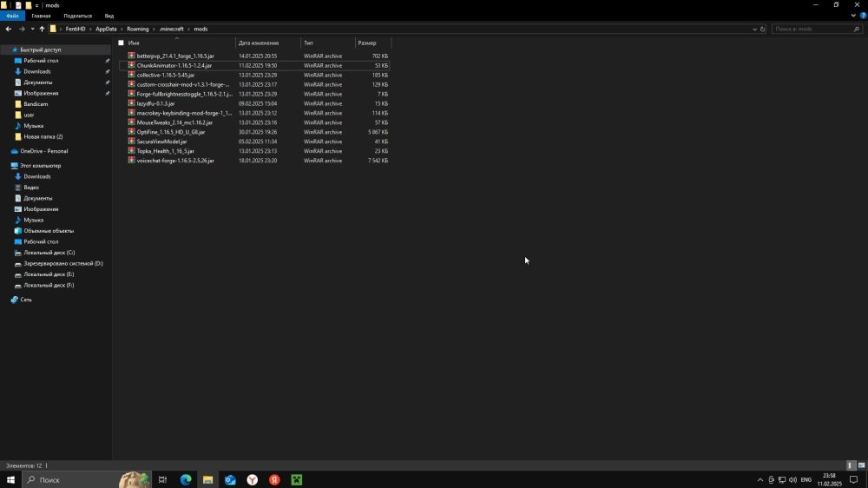The height and width of the screenshot is (488, 868).
Task: Select the macrokey-keybinding-mod-forge file
Action: tap(184, 113)
